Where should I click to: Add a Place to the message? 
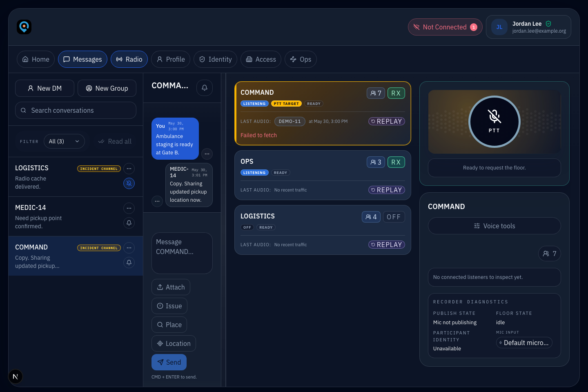pos(169,325)
